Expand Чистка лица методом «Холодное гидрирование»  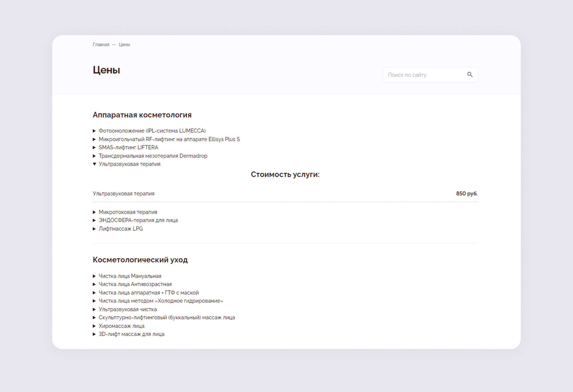pos(161,301)
